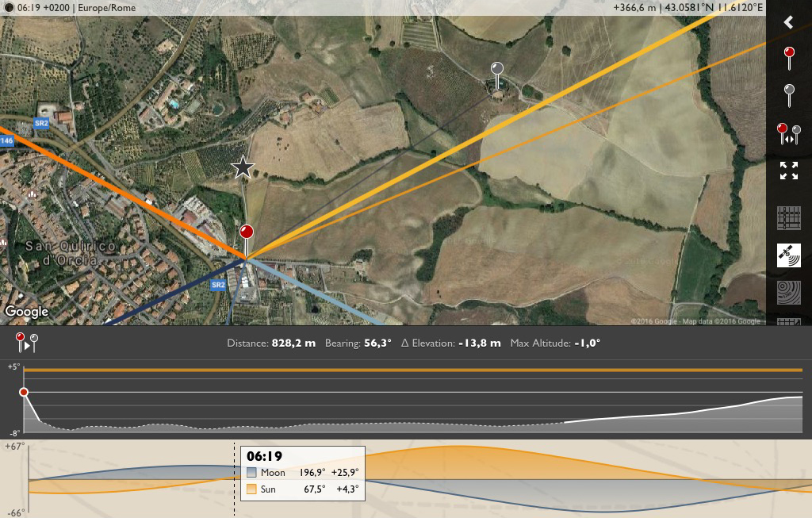The width and height of the screenshot is (812, 518).
Task: Click the orange Sun color swatch
Action: [251, 489]
